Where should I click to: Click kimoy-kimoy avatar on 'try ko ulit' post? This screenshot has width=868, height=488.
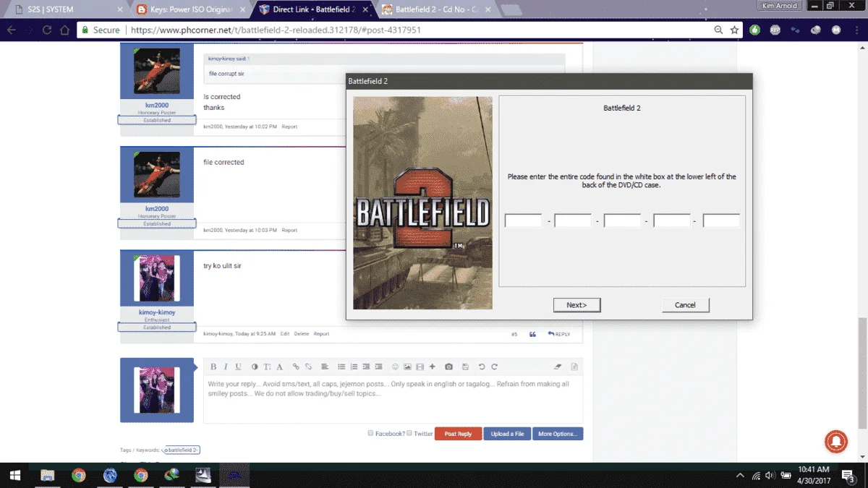[157, 278]
